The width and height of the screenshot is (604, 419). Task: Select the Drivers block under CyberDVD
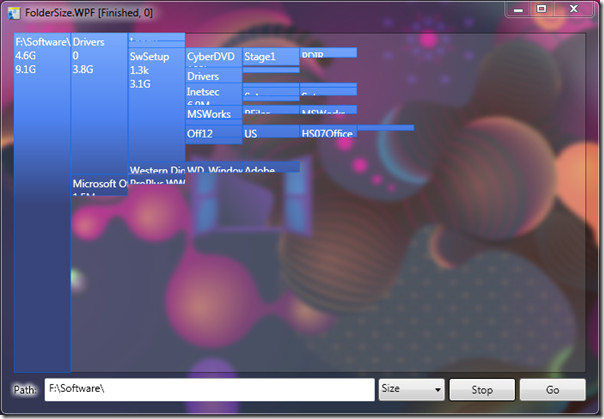click(x=214, y=75)
